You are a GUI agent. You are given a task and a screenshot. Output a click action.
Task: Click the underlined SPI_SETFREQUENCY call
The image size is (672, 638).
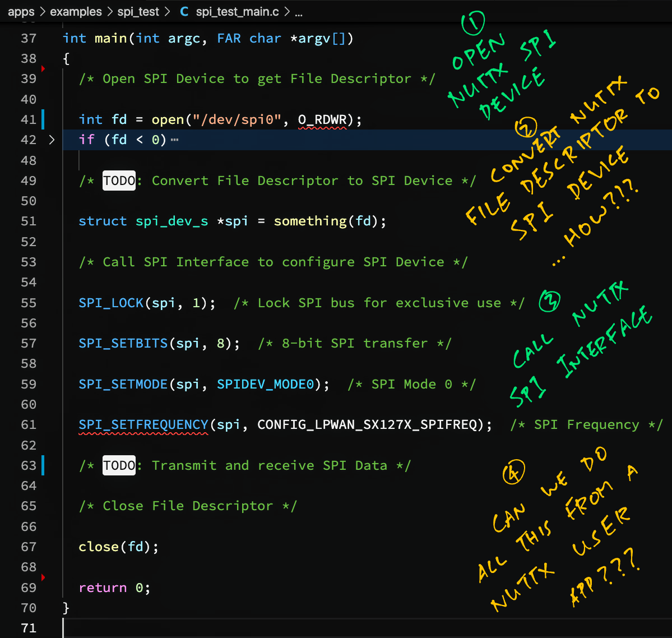(x=143, y=425)
